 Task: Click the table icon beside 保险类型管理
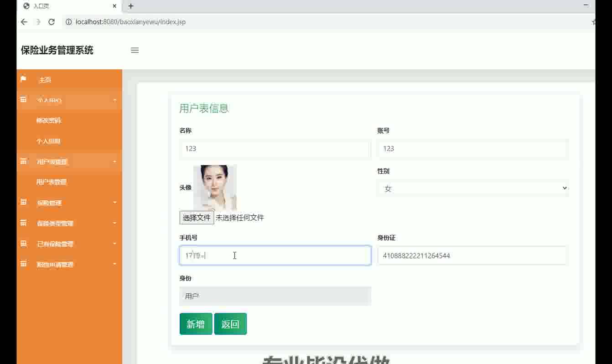click(x=23, y=223)
